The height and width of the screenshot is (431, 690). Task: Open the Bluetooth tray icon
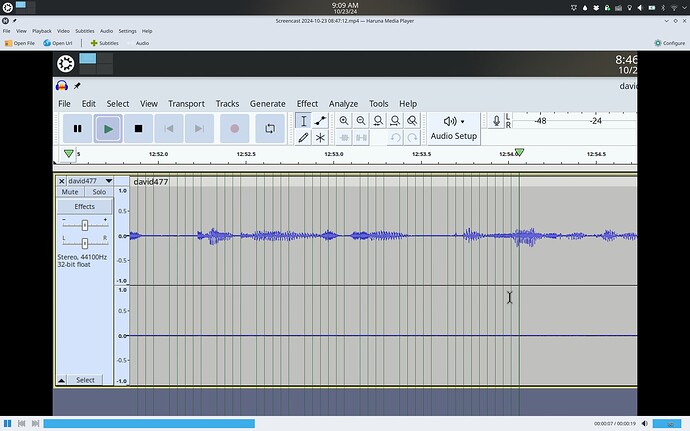663,7
